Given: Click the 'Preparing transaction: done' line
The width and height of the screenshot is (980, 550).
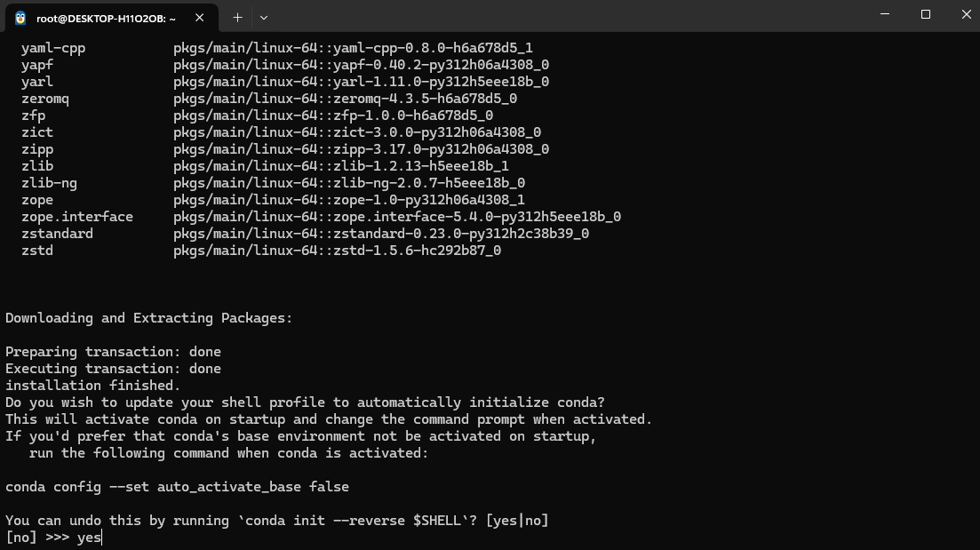Looking at the screenshot, I should [x=113, y=352].
